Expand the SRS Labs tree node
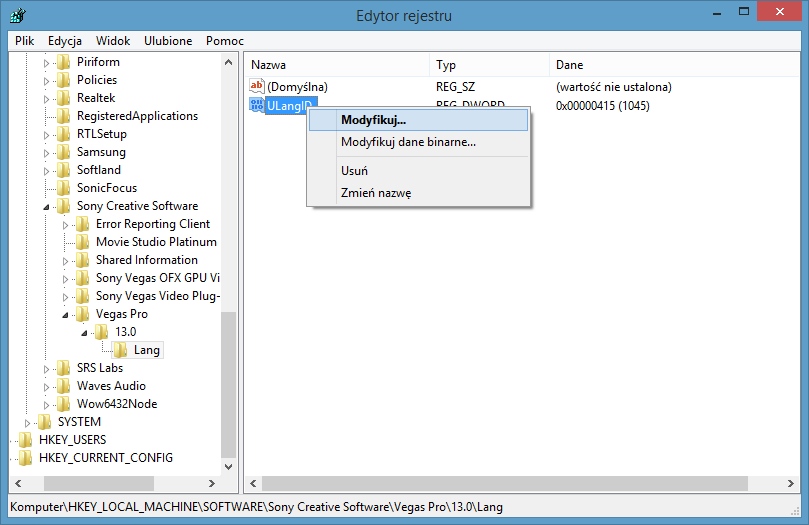The width and height of the screenshot is (809, 525). tap(46, 369)
